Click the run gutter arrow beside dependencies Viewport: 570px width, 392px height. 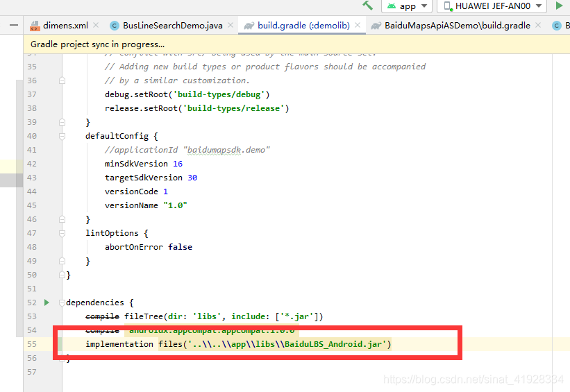pyautogui.click(x=47, y=302)
